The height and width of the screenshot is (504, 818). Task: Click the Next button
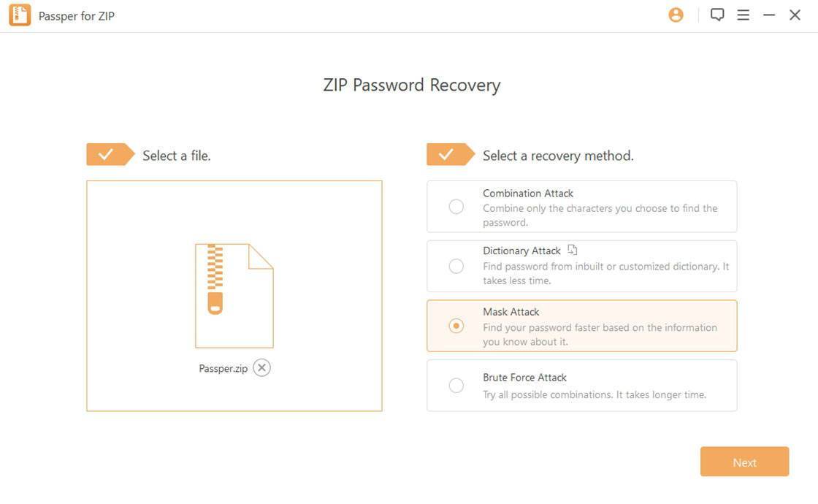click(744, 462)
